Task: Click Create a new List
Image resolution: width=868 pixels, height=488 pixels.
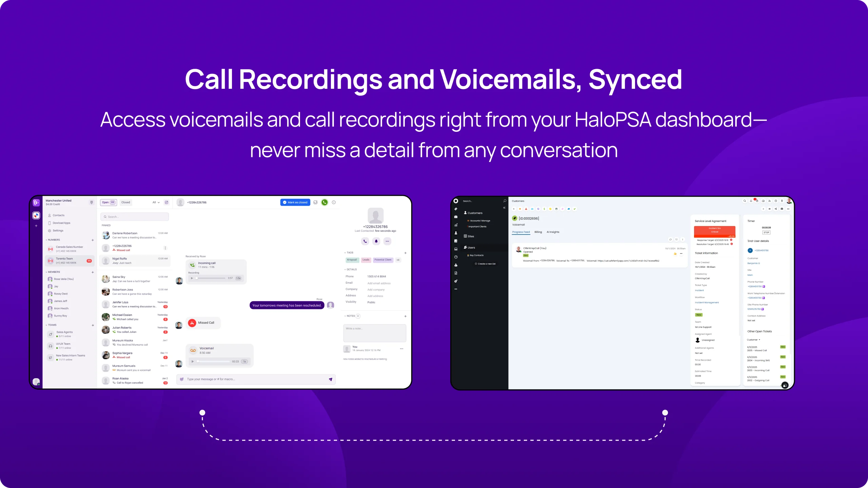Action: click(485, 264)
